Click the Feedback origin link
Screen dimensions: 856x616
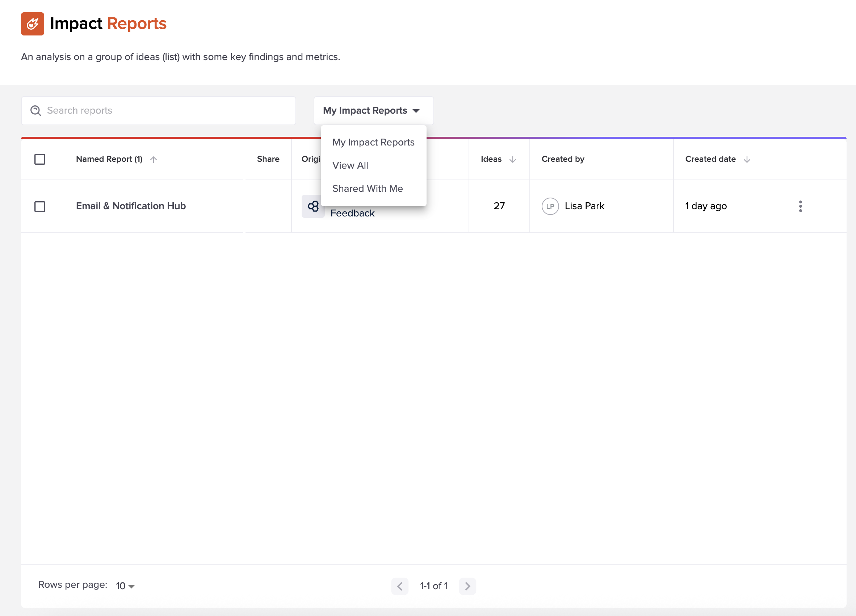(352, 214)
